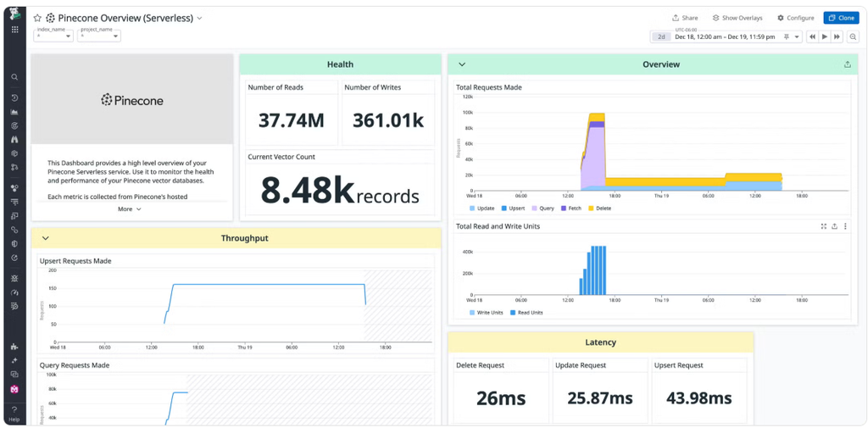The image size is (868, 428).
Task: Click the Share button
Action: click(x=685, y=18)
